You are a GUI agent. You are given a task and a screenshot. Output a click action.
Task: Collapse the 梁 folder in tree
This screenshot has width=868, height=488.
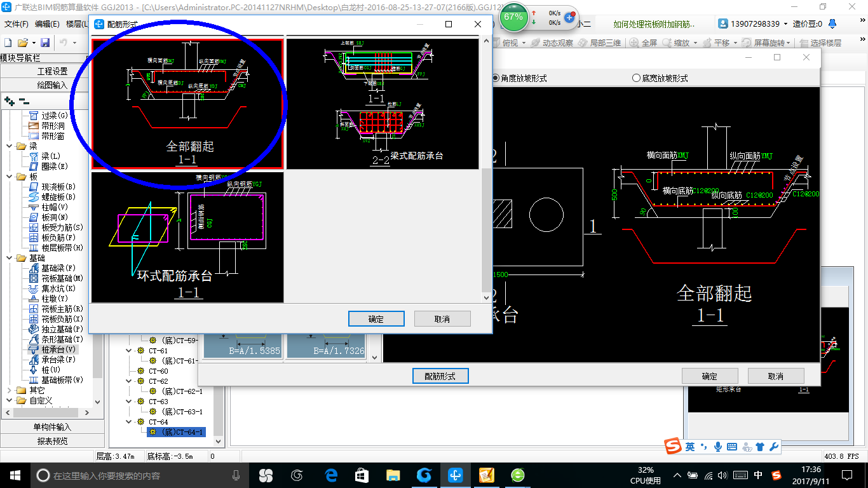point(9,146)
